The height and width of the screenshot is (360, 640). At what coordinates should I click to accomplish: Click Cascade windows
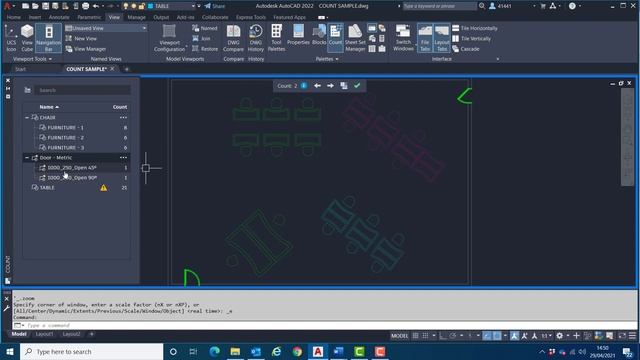[466, 49]
